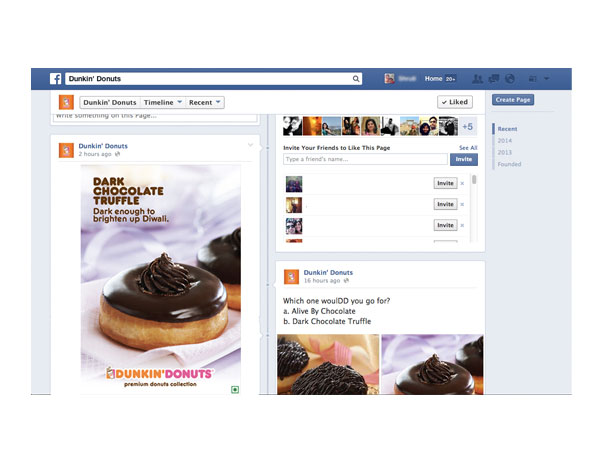Image resolution: width=600 pixels, height=463 pixels.
Task: Expand the Timeline dropdown
Action: (162, 103)
